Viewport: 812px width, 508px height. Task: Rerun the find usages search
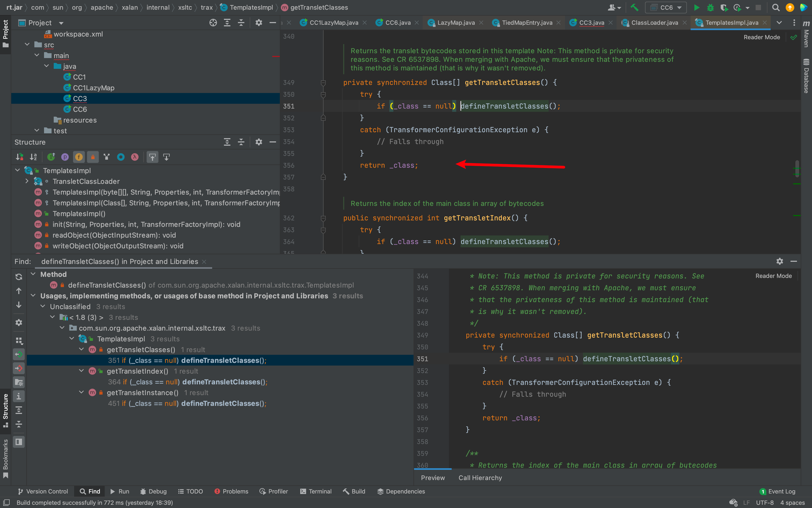coord(19,277)
